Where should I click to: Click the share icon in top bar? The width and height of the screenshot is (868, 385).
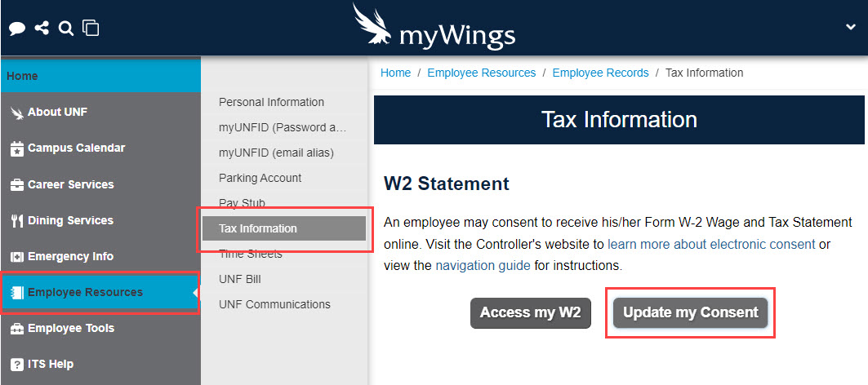click(42, 27)
